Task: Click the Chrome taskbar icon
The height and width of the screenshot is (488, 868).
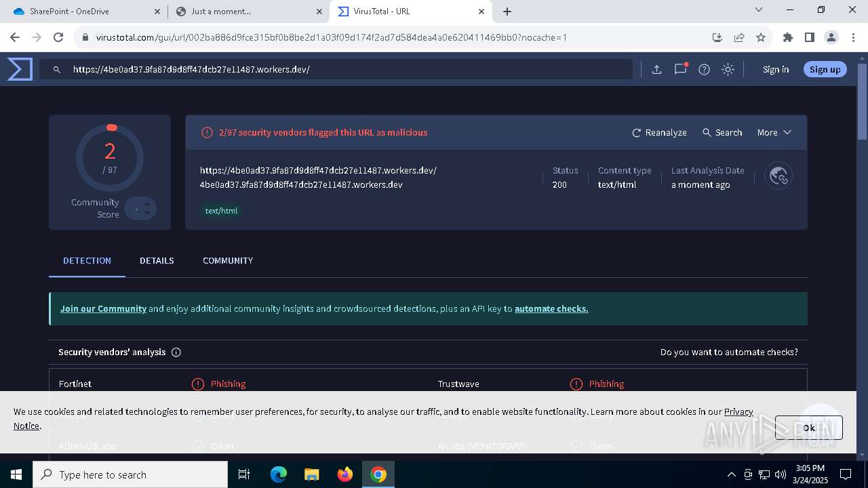Action: click(378, 474)
